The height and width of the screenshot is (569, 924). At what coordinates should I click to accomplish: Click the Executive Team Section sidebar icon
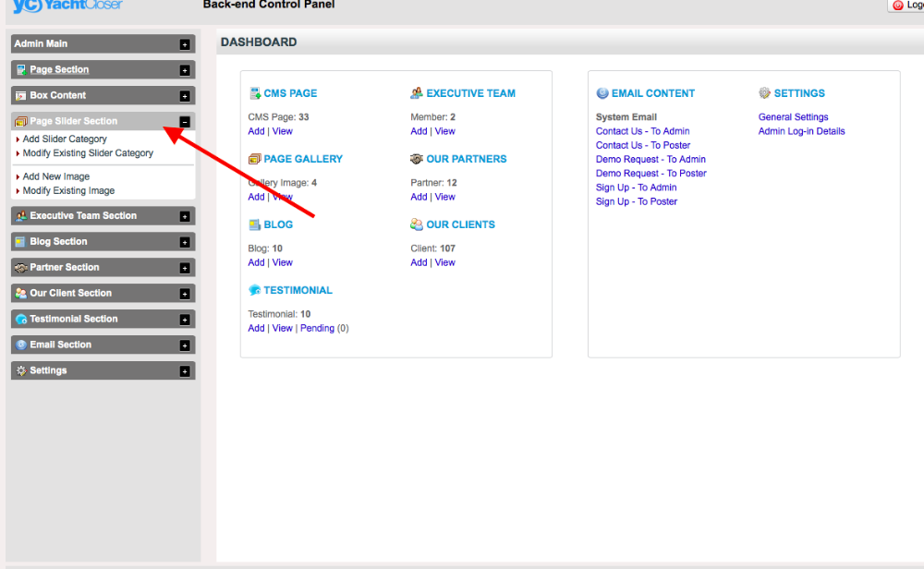[21, 216]
